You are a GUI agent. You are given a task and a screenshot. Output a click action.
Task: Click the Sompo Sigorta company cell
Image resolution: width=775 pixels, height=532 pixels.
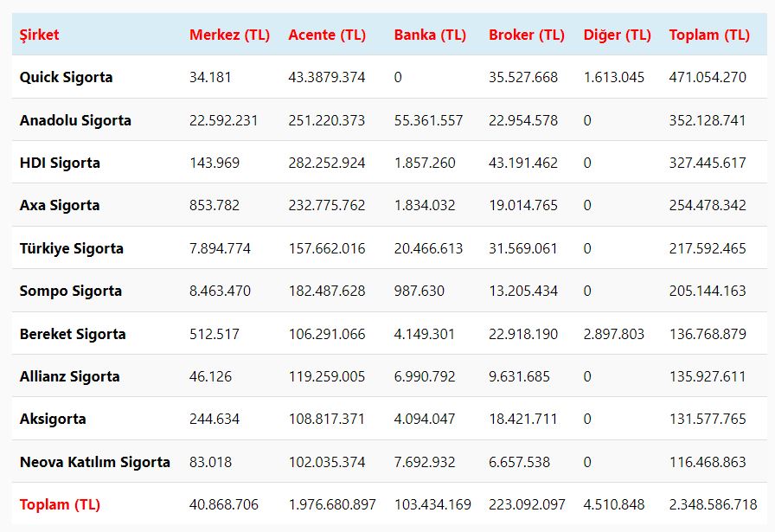pos(71,291)
